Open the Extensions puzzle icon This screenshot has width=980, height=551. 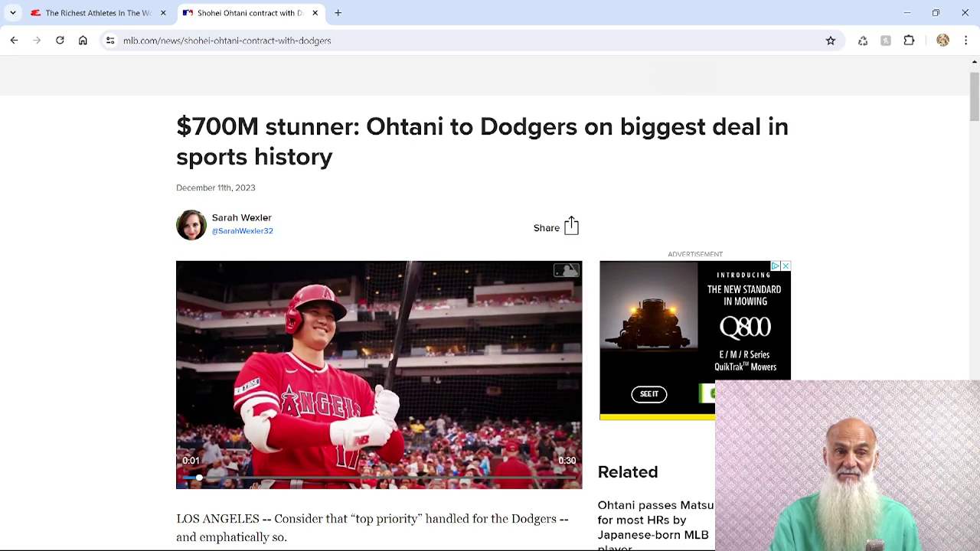click(909, 41)
